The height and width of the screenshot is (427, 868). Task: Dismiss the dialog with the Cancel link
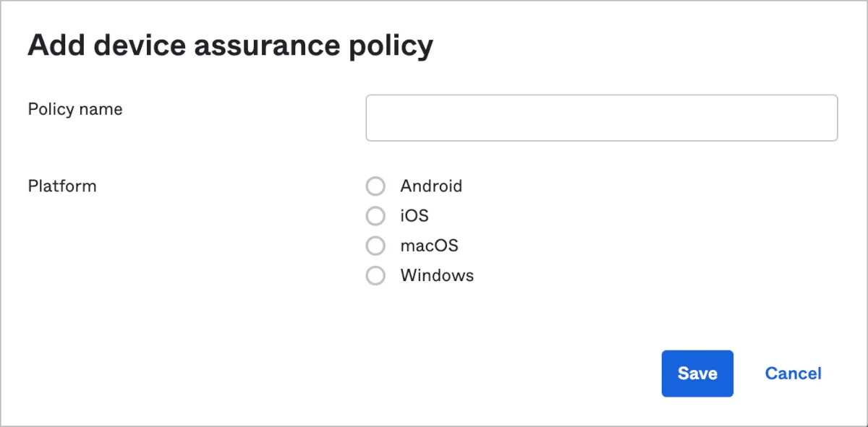pos(793,374)
